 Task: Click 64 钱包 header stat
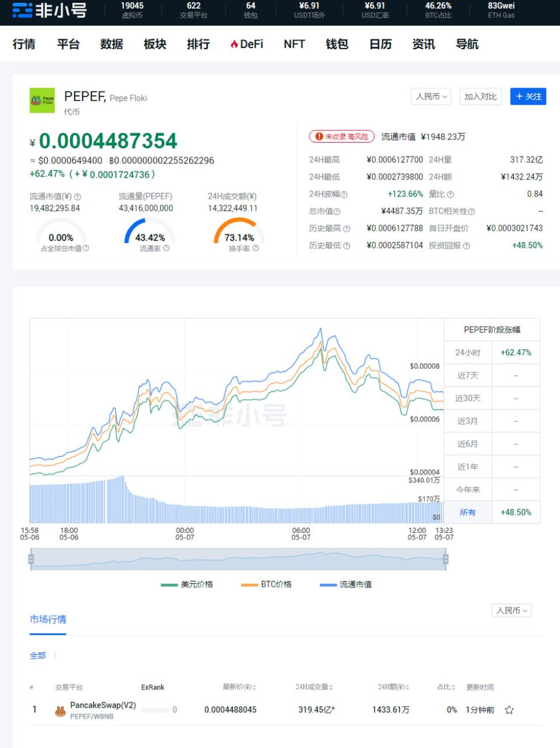251,10
